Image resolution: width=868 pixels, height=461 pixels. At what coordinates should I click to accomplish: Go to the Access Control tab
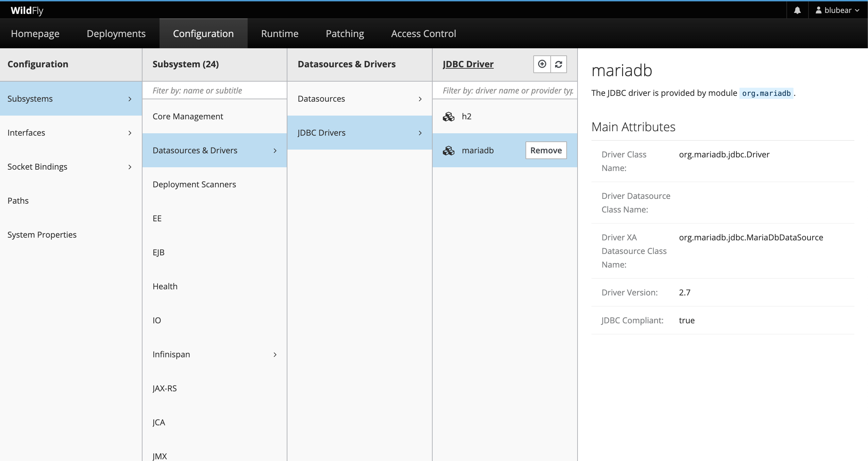point(423,33)
